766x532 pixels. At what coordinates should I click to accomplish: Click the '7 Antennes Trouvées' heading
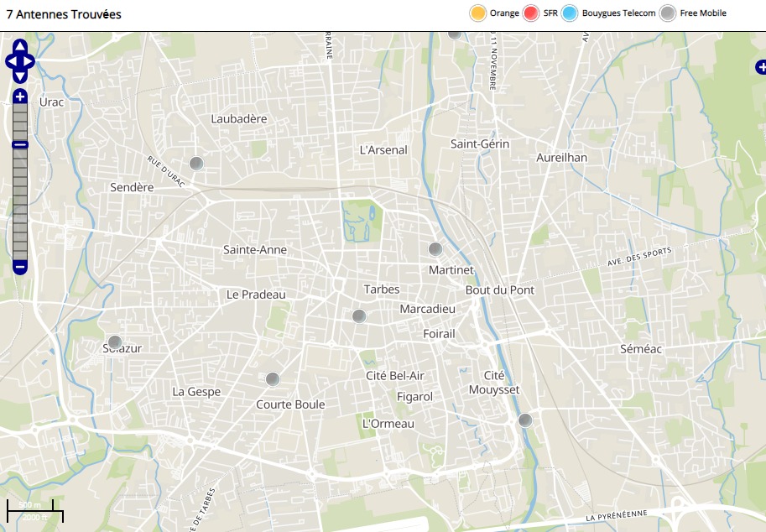64,14
